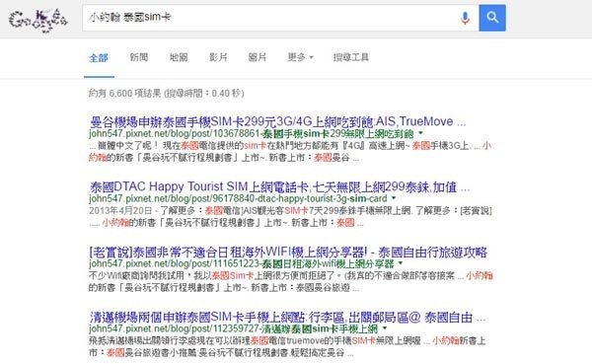Open the 影片 tab
592x364 pixels.
218,57
